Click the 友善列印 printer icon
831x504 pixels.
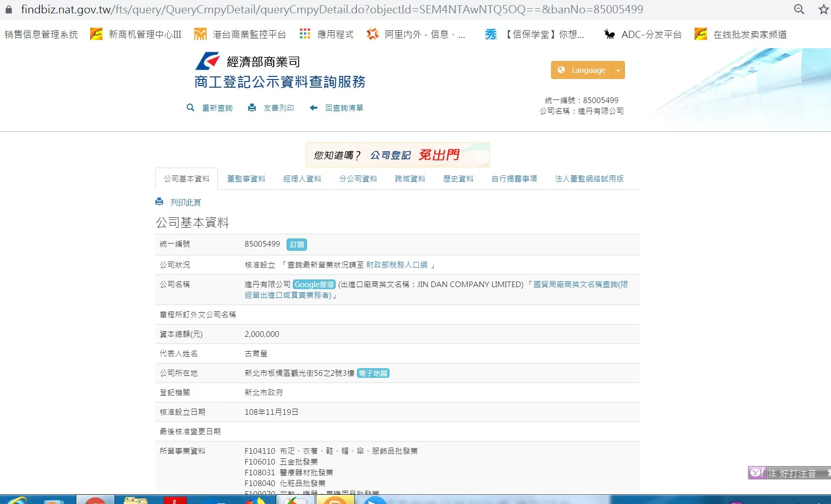click(252, 108)
